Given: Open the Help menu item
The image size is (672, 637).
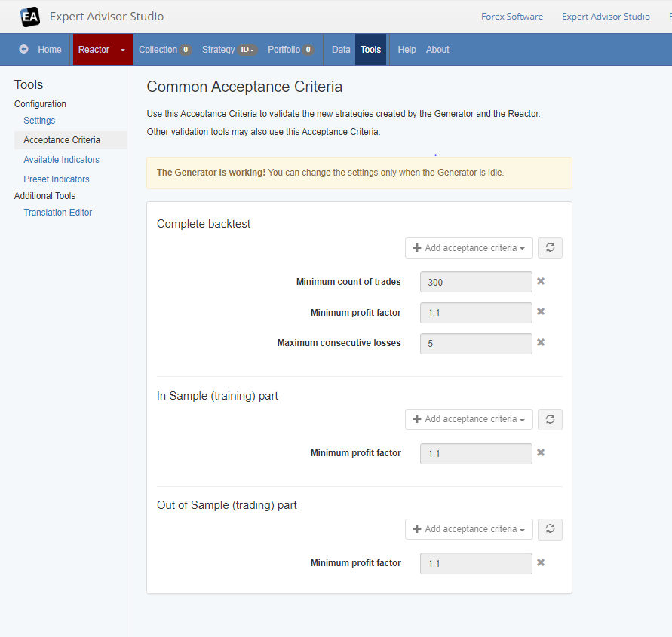Looking at the screenshot, I should coord(407,50).
